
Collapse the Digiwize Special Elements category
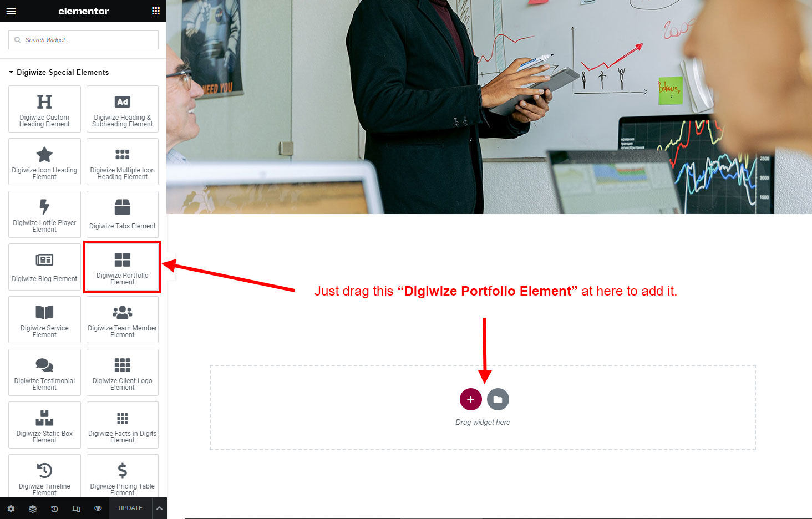(59, 73)
